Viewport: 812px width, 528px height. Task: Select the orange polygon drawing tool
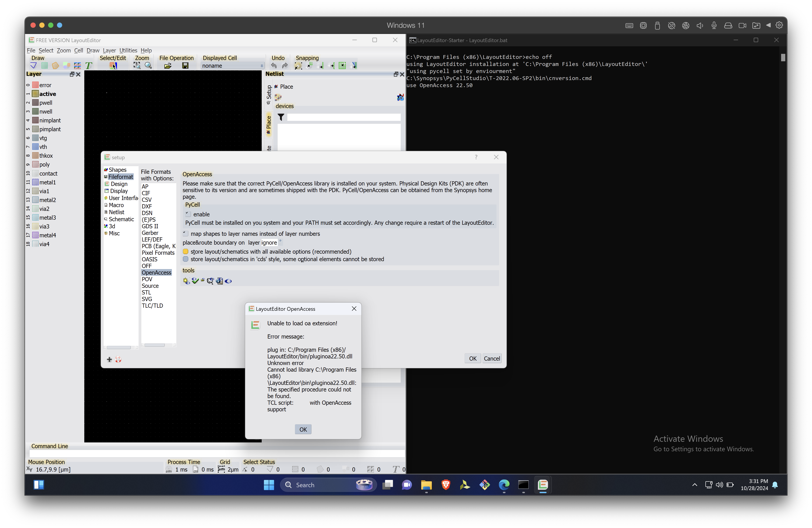55,66
